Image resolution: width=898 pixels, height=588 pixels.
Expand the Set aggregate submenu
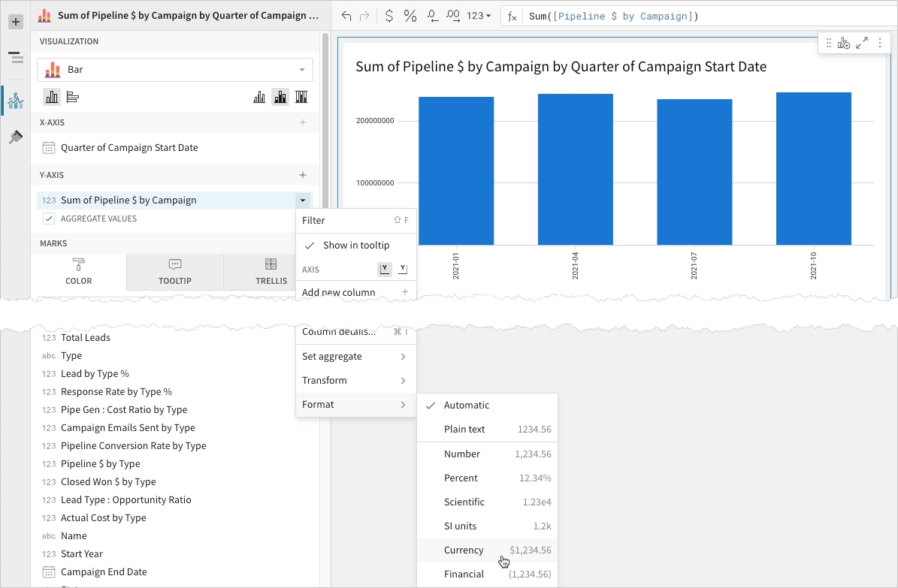[x=355, y=356]
